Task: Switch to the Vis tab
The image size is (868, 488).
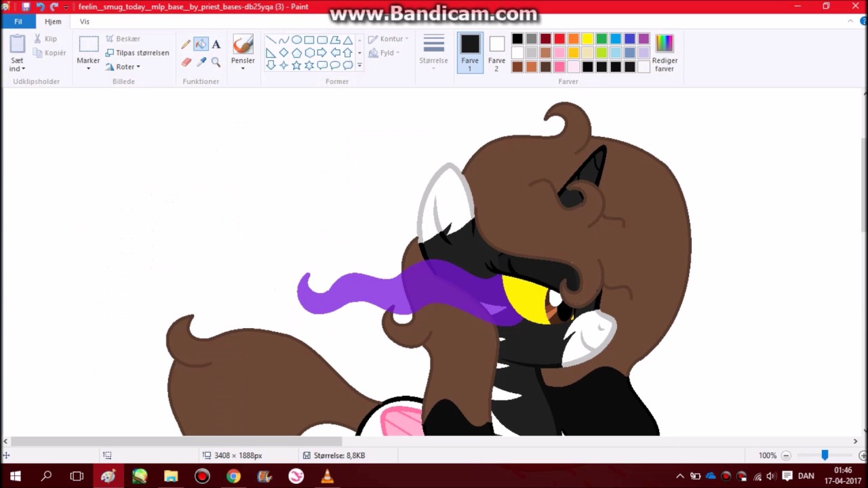Action: coord(85,22)
